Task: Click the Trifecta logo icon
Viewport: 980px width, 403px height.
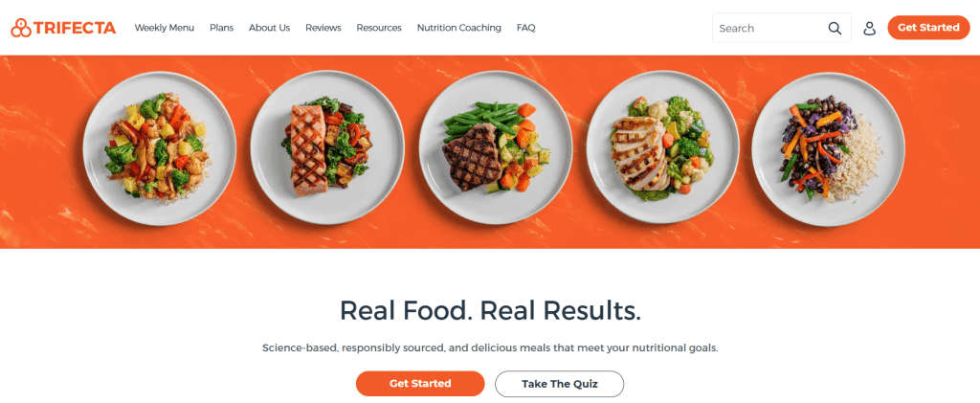Action: click(21, 28)
